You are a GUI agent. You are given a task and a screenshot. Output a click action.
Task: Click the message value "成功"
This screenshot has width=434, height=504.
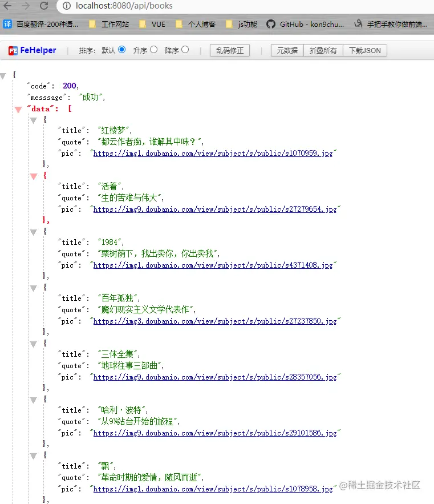coord(91,97)
